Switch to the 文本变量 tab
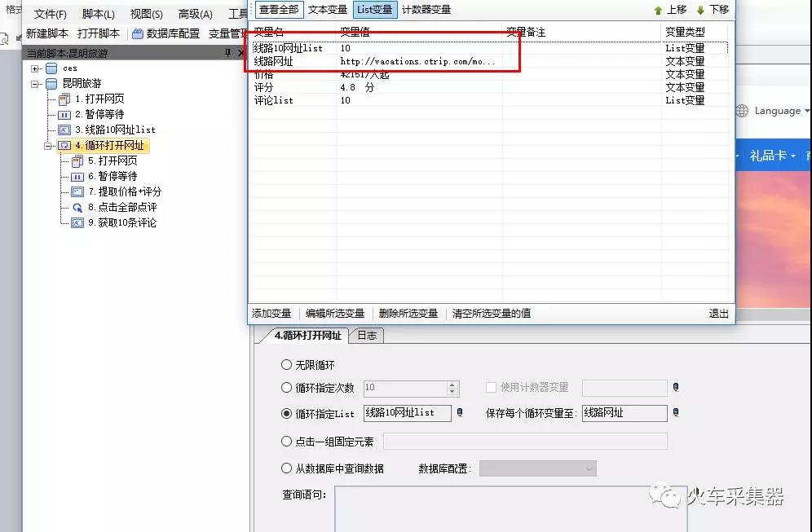Screen dimensions: 812x532 [x=327, y=9]
